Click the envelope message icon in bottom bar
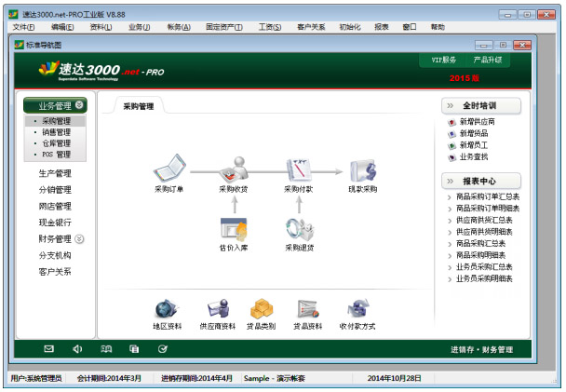This screenshot has width=566, height=392. click(x=48, y=348)
